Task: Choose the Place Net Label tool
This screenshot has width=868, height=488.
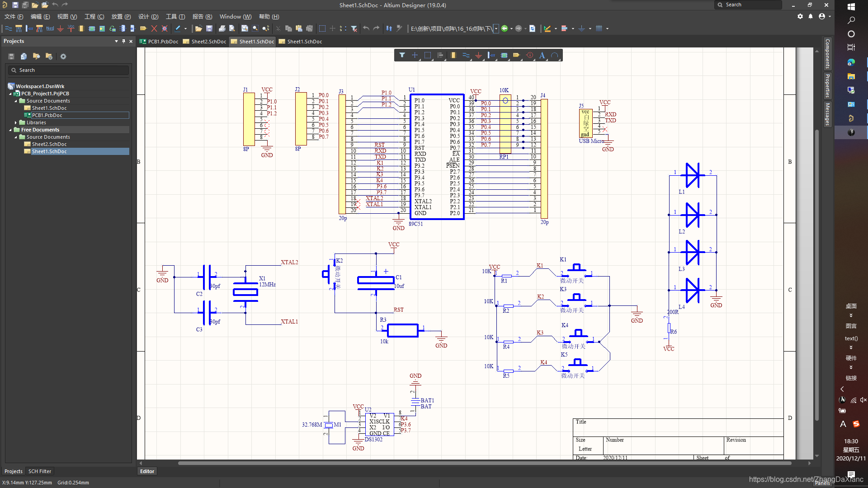Action: pos(50,28)
